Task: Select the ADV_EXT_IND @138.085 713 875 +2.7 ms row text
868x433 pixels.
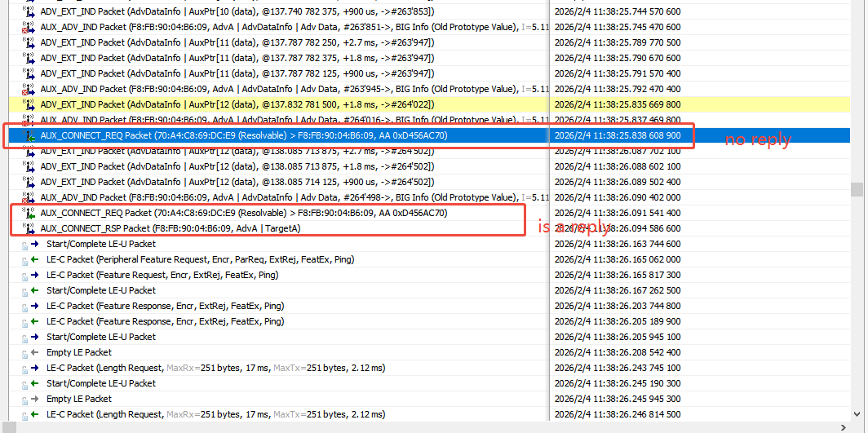Action: 237,151
